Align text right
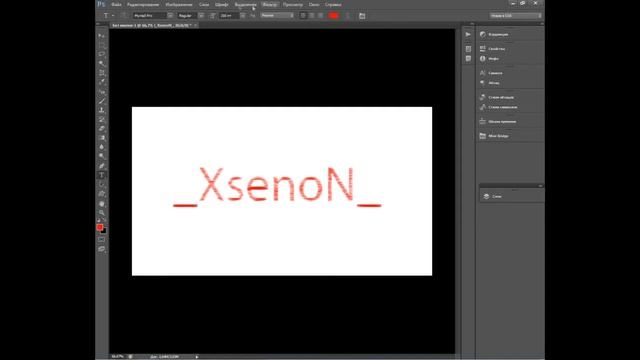640x360 pixels. 321,16
